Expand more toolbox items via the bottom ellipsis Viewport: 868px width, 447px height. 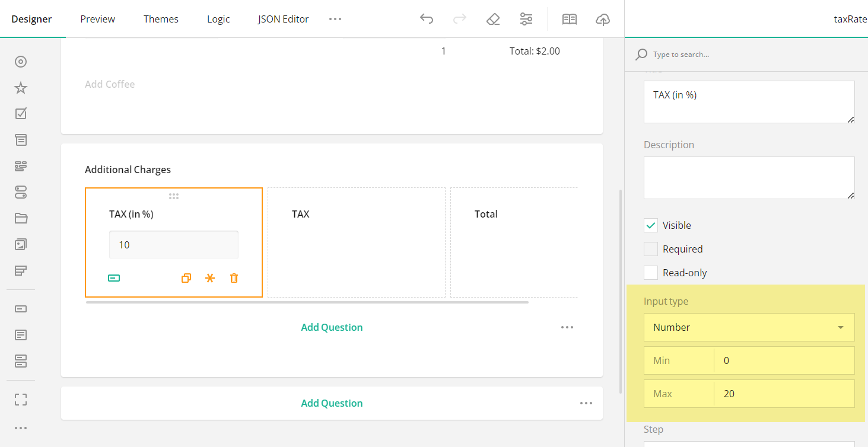tap(20, 427)
